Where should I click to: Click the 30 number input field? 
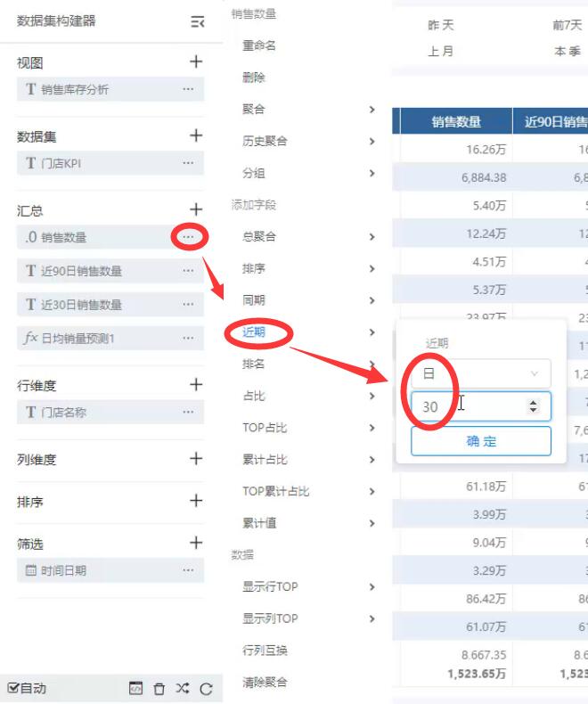[x=481, y=406]
